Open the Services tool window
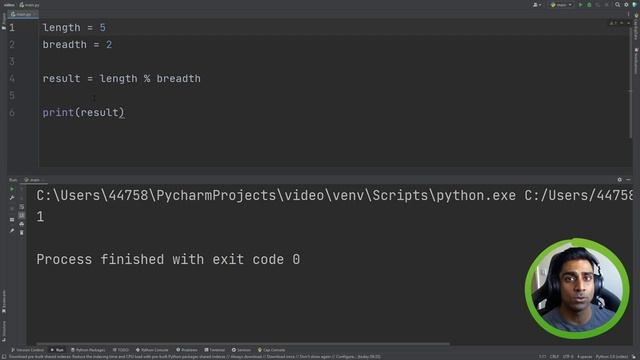Image resolution: width=640 pixels, height=360 pixels. coord(241,350)
